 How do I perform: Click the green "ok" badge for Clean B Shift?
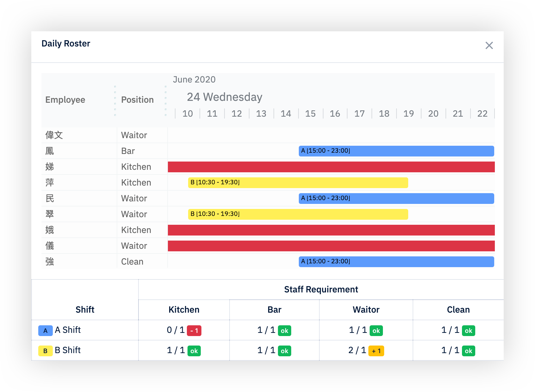pos(468,350)
